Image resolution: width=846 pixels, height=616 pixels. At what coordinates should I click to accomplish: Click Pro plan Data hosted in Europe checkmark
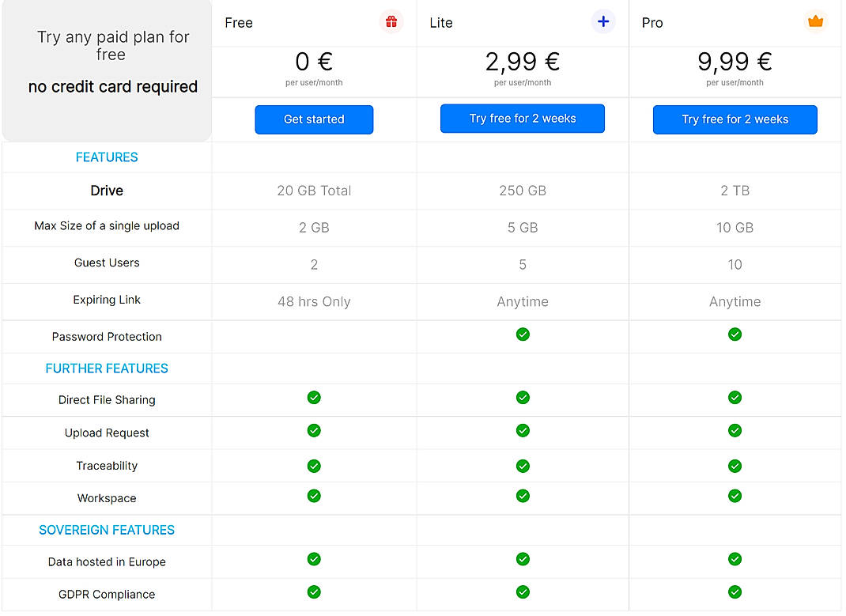point(735,559)
